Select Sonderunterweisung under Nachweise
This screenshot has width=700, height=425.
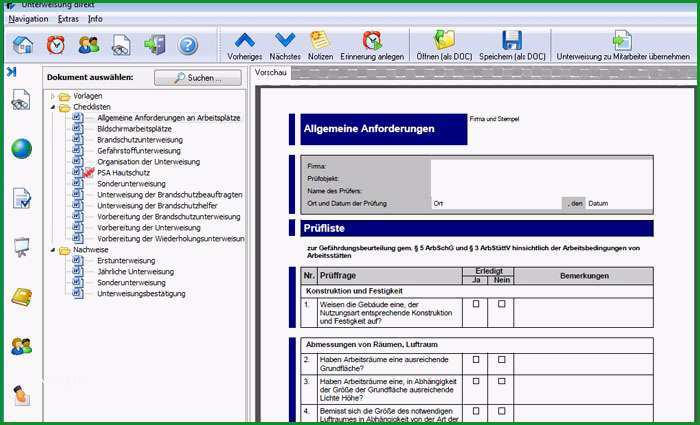[x=131, y=283]
